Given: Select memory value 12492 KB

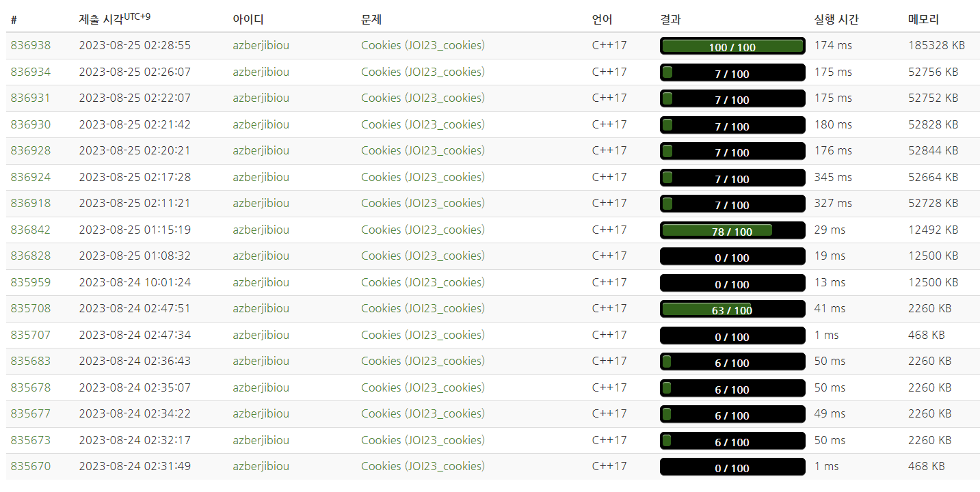Looking at the screenshot, I should pos(933,230).
